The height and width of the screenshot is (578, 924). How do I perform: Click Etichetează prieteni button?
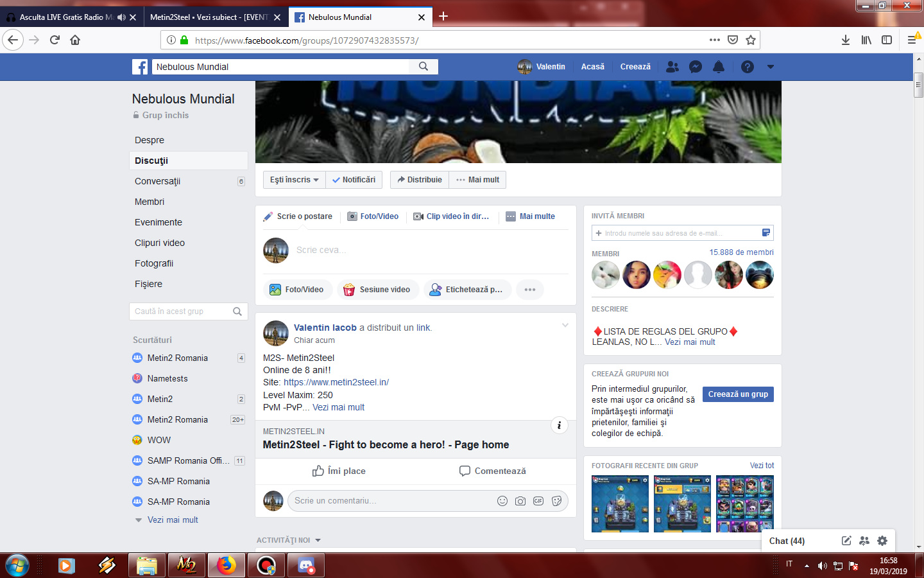(467, 290)
